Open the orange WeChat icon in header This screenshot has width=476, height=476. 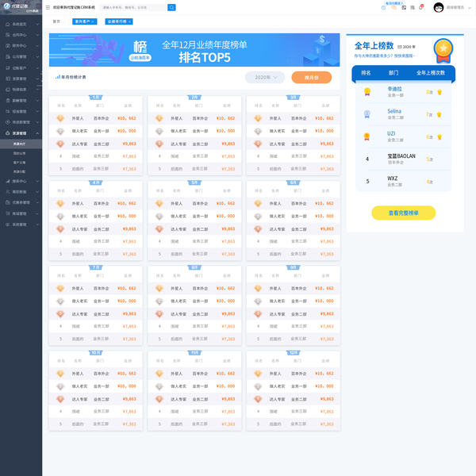(x=393, y=8)
